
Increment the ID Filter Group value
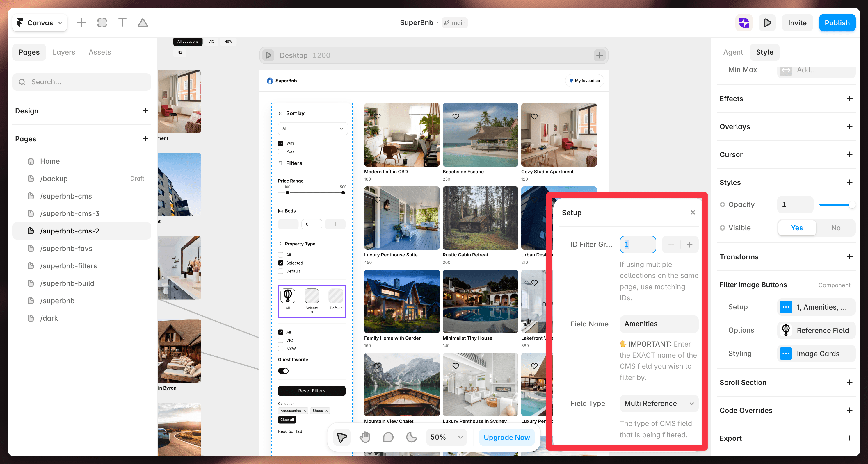(689, 245)
